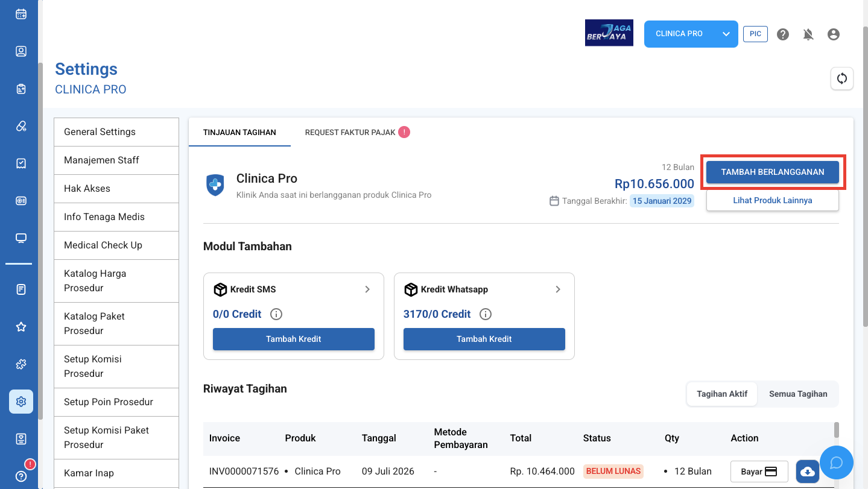
Task: Open the live chat bubble icon
Action: [837, 462]
